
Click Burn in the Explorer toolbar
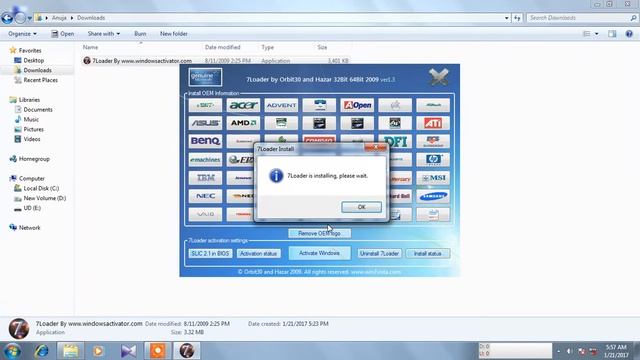[140, 34]
